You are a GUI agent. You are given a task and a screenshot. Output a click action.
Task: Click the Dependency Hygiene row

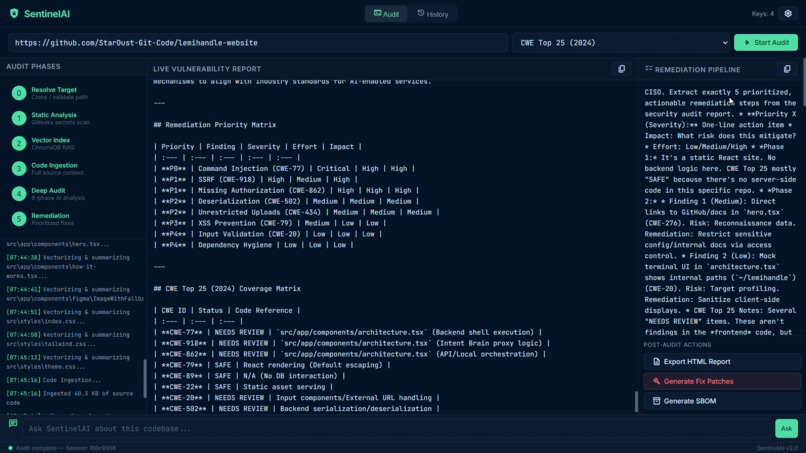click(253, 245)
